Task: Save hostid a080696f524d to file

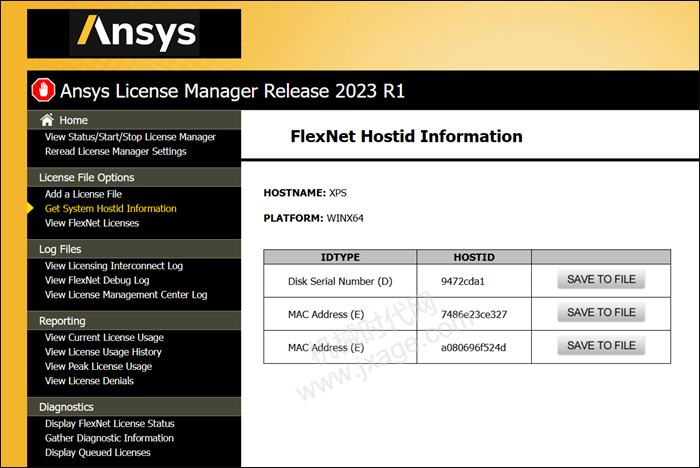Action: [601, 346]
